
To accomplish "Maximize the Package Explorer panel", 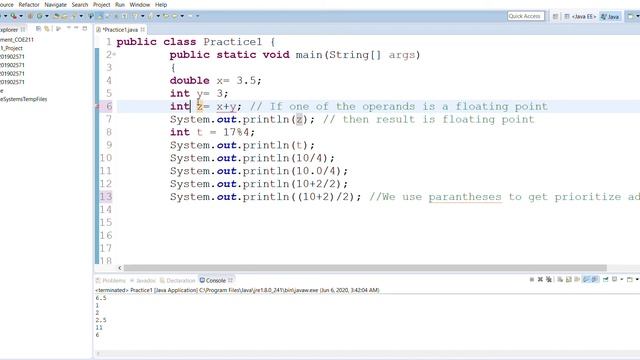I will click(84, 29).
